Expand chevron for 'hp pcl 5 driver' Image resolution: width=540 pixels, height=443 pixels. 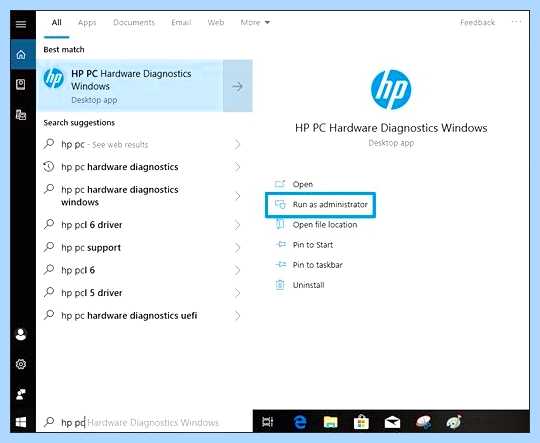(237, 293)
